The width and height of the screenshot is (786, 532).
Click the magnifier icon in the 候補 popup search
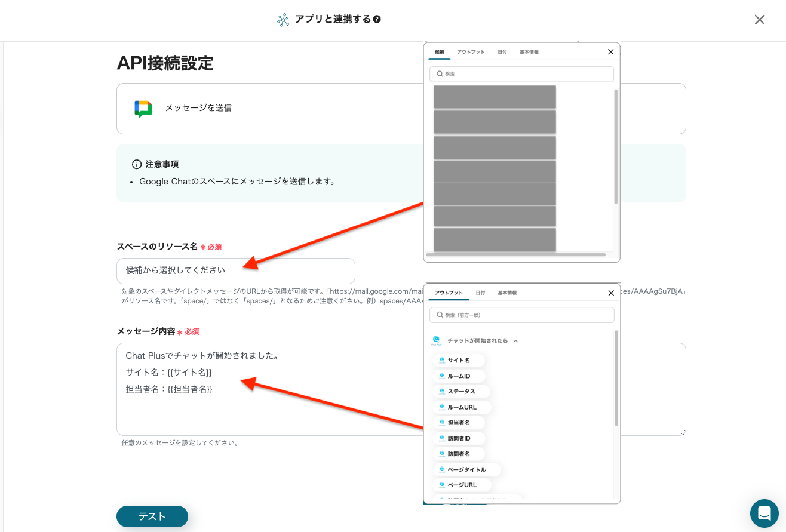[x=440, y=74]
